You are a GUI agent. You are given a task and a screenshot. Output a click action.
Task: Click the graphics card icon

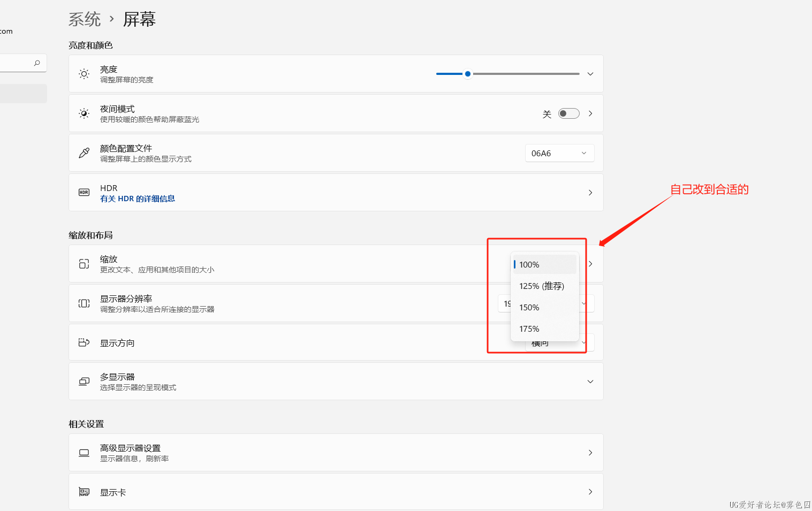[x=84, y=492]
